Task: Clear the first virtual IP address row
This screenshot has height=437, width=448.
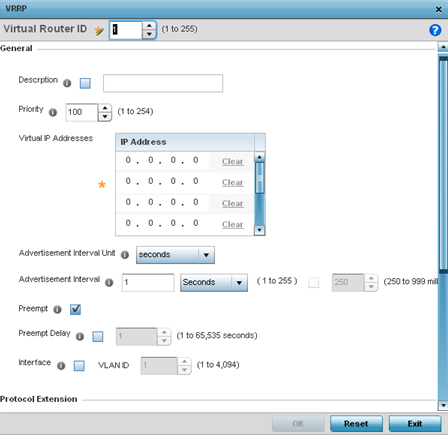Action: coord(232,161)
